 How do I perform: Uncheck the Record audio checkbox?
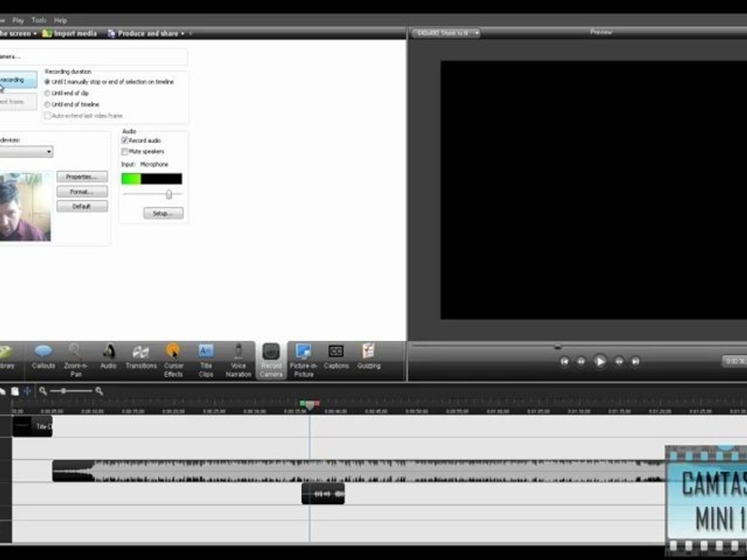point(124,141)
